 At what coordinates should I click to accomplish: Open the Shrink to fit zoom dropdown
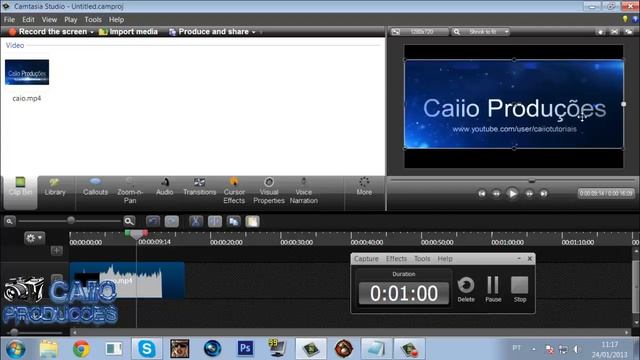click(x=481, y=31)
